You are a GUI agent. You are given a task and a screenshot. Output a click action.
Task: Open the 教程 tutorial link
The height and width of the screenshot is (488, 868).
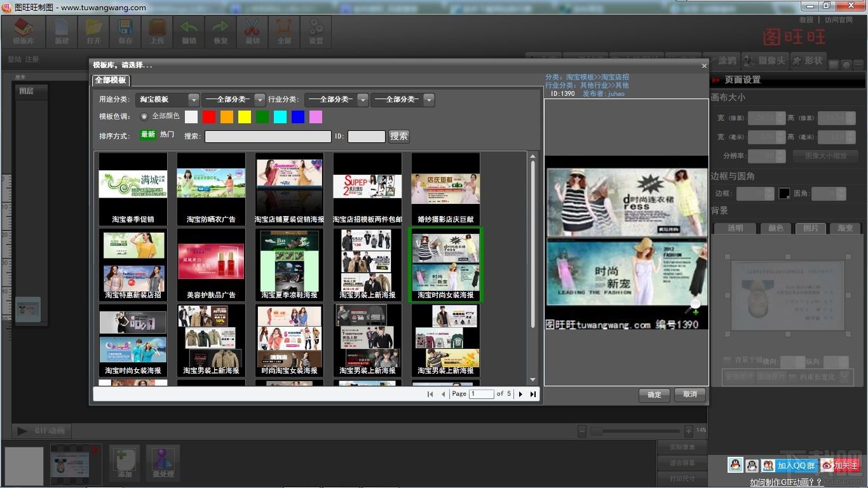pyautogui.click(x=806, y=20)
